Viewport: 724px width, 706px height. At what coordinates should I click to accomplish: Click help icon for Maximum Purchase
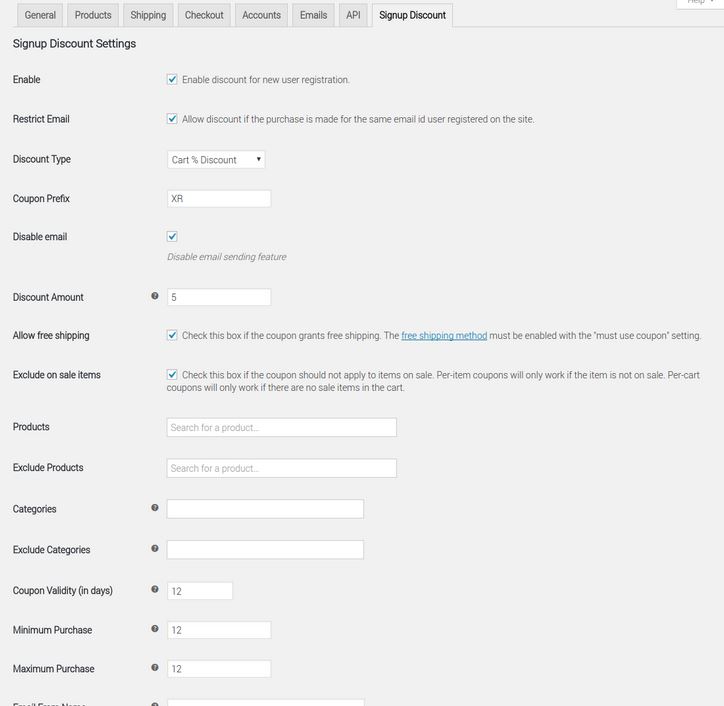pos(155,668)
